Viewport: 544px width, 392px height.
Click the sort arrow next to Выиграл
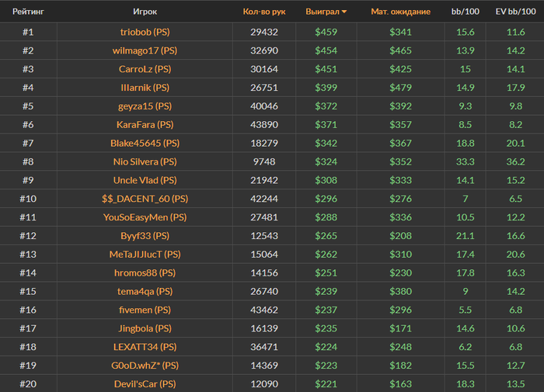click(344, 12)
